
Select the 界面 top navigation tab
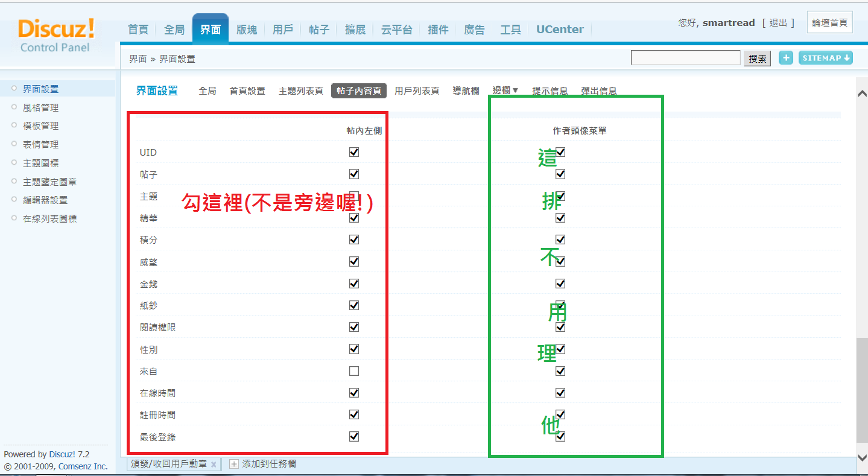click(x=211, y=29)
